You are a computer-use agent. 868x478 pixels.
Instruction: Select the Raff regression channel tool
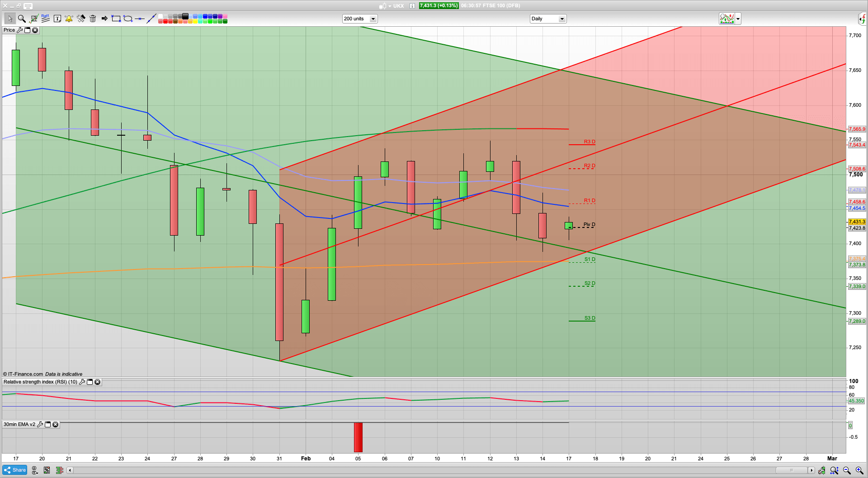(45, 19)
